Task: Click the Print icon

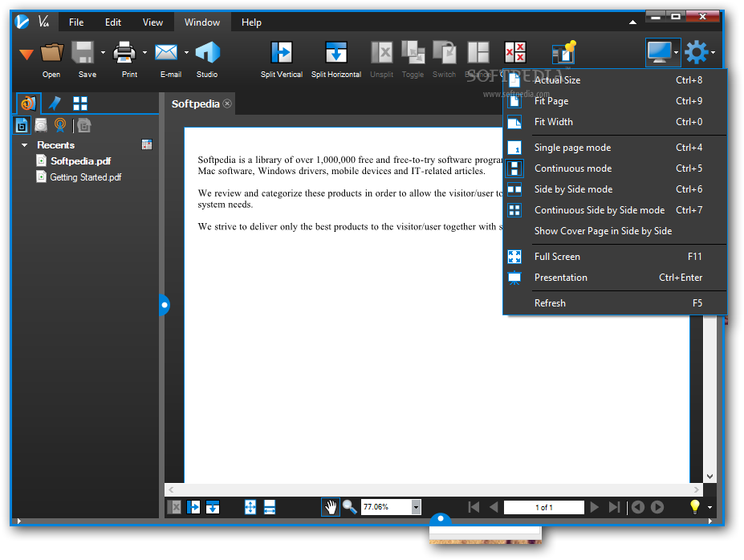Action: click(x=124, y=53)
